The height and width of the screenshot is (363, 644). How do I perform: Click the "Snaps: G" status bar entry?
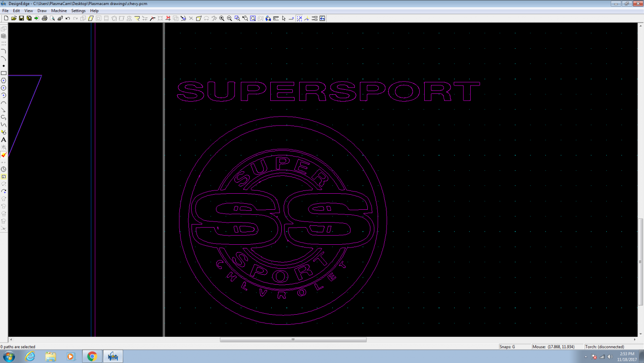(515, 347)
